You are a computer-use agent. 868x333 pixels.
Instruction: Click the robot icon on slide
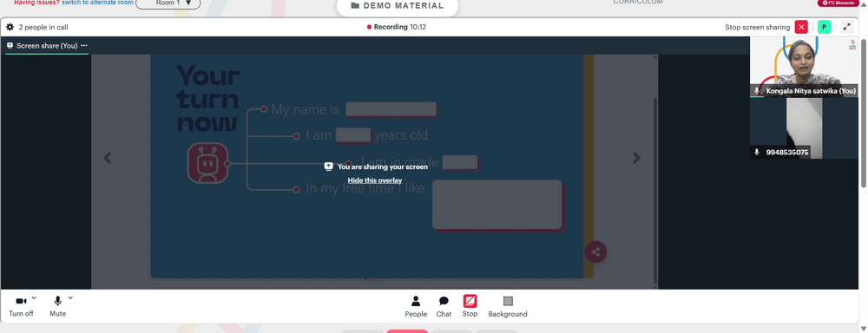click(x=207, y=163)
